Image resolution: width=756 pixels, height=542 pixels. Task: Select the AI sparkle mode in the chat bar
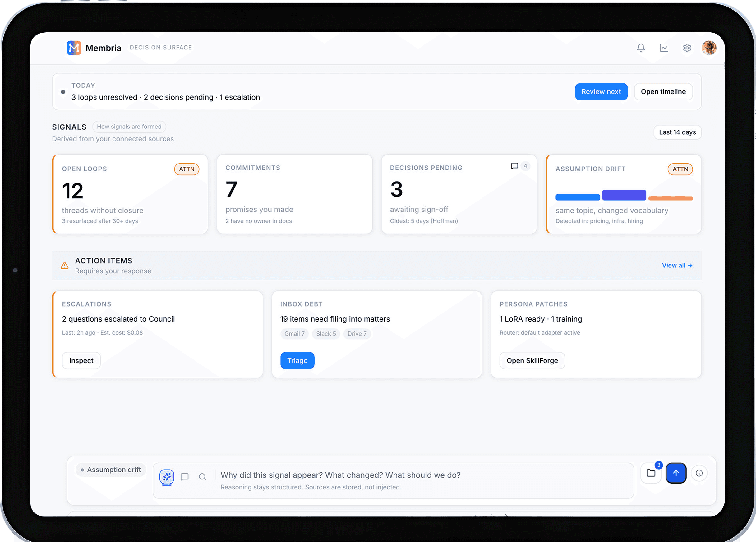[x=167, y=477]
